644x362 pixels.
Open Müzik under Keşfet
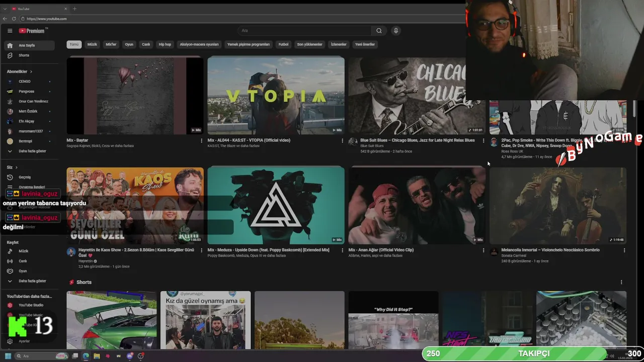pos(28,251)
